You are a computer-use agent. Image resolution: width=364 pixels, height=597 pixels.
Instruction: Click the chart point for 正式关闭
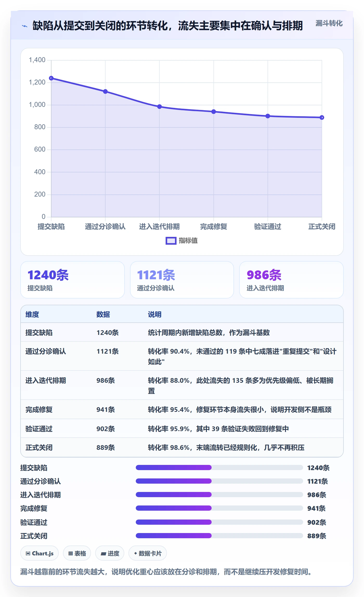(x=322, y=118)
